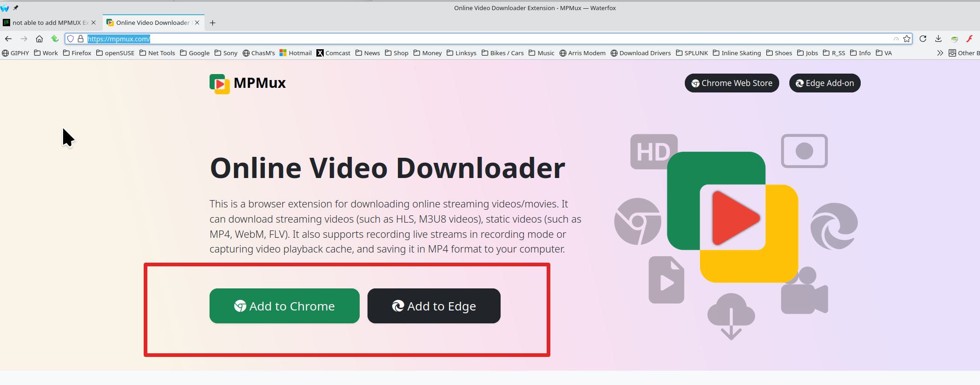Click the dark Add to Edge button
Image resolution: width=980 pixels, height=385 pixels.
434,306
